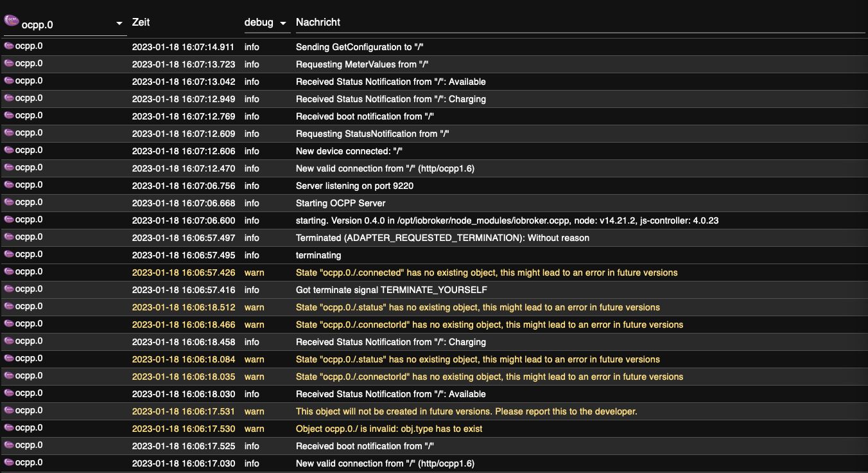Viewport: 868px width, 473px height.
Task: Select the 16:06:18.035 connectorId warning message
Action: (489, 377)
